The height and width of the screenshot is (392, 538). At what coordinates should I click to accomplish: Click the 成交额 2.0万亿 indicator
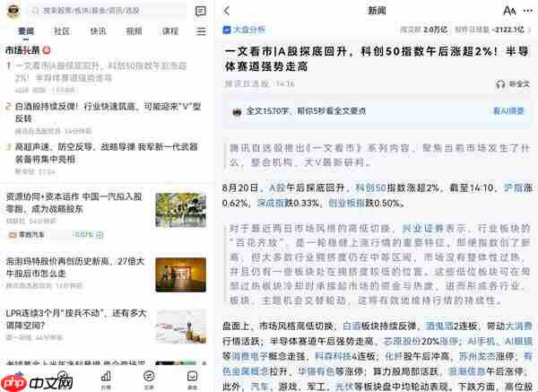pos(424,30)
